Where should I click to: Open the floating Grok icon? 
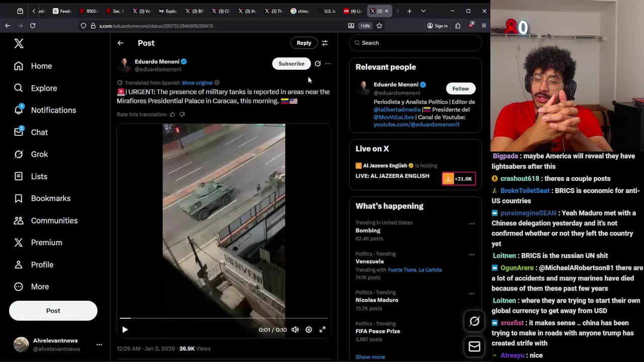pos(474,322)
